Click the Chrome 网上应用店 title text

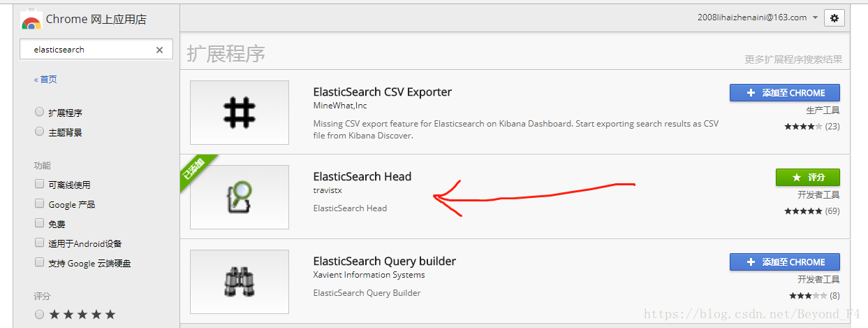pyautogui.click(x=96, y=20)
